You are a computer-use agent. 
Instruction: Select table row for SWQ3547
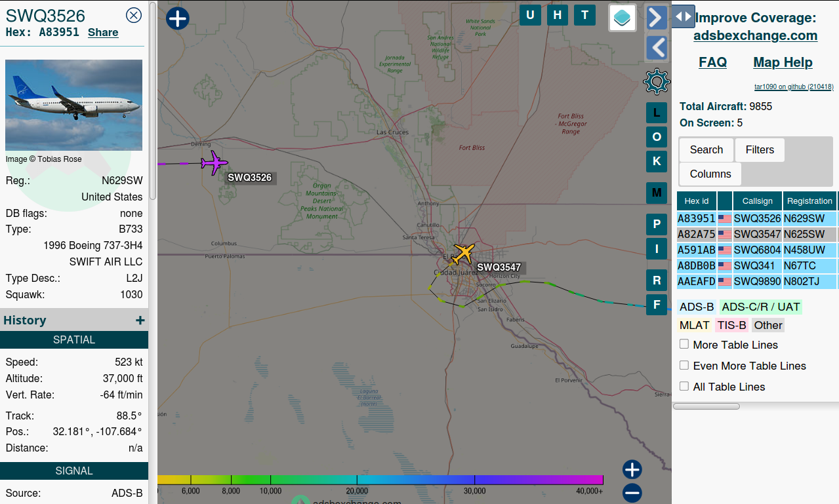[758, 235]
